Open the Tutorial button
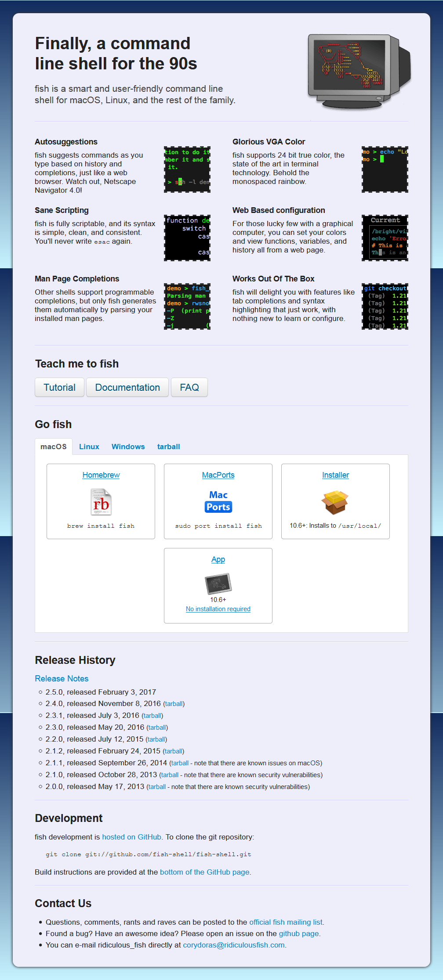This screenshot has height=980, width=443. point(59,387)
